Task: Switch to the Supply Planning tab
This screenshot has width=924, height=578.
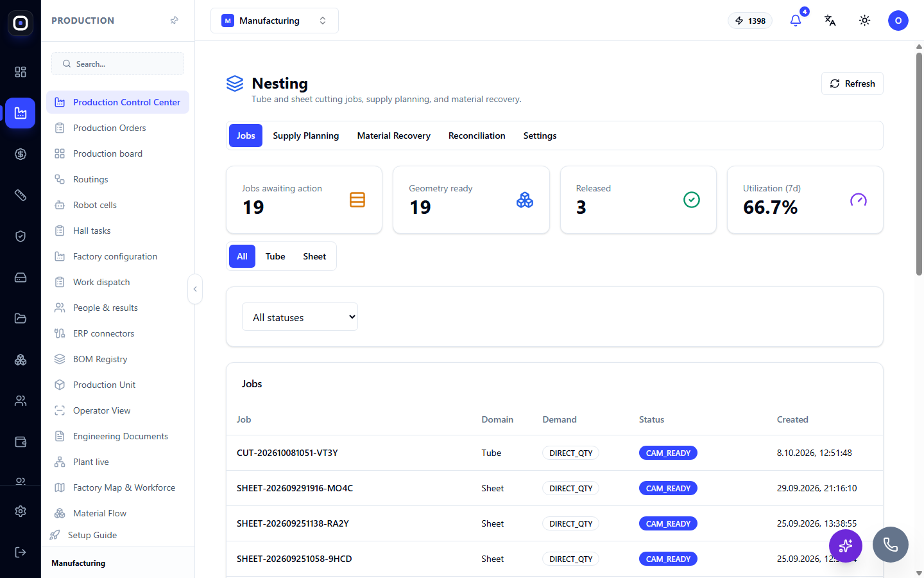Action: pos(305,136)
